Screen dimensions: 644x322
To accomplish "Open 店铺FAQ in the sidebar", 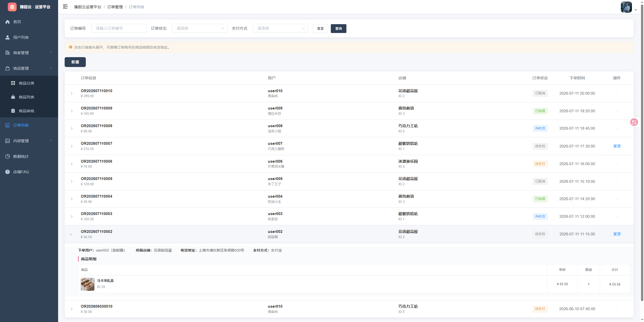I will [29, 172].
